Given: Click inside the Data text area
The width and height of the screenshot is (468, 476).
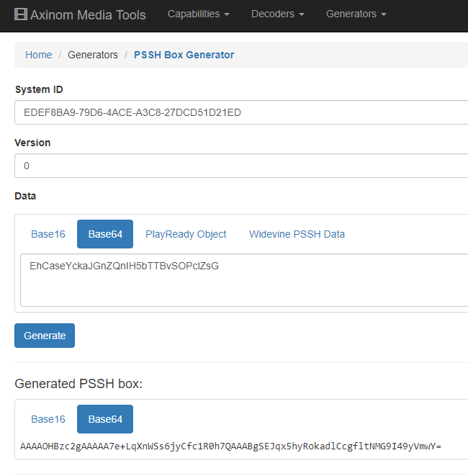Looking at the screenshot, I should click(x=244, y=280).
